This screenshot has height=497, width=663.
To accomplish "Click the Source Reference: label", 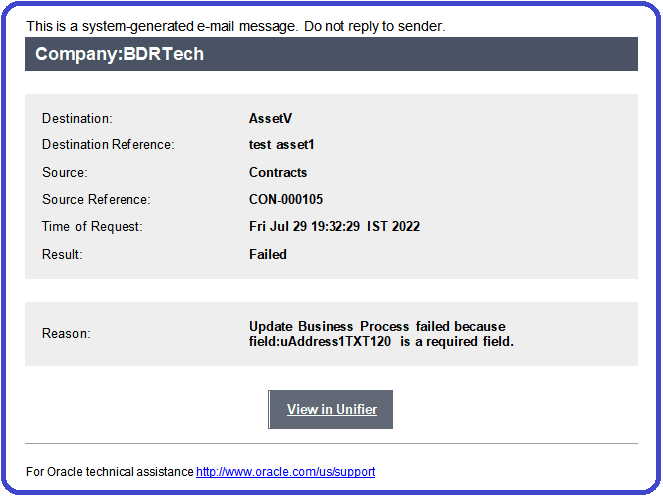I will pyautogui.click(x=96, y=199).
